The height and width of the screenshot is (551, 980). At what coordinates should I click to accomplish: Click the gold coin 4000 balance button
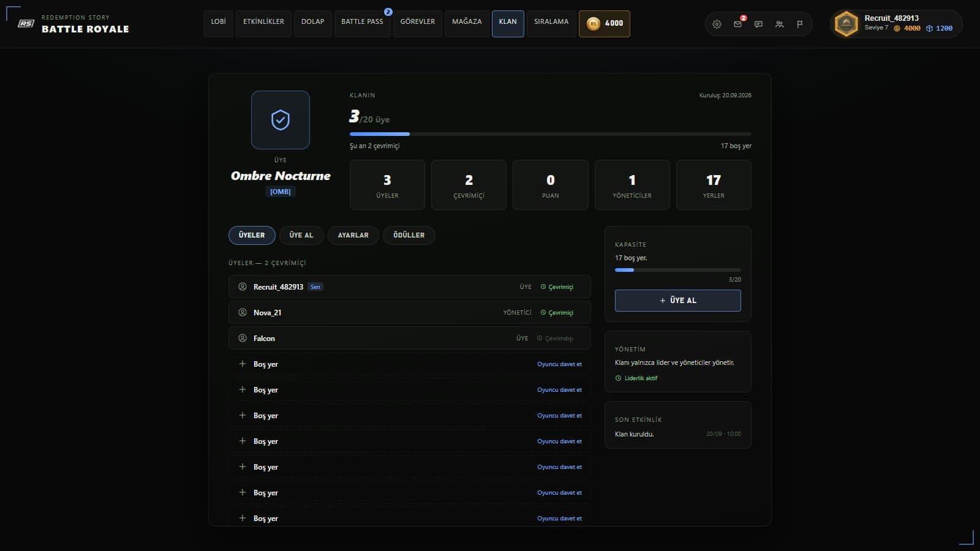click(605, 24)
